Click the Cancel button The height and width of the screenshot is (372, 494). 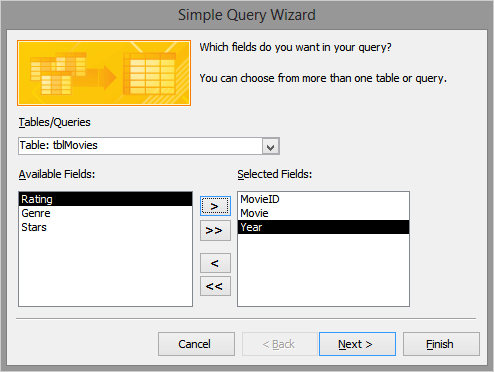pyautogui.click(x=196, y=344)
